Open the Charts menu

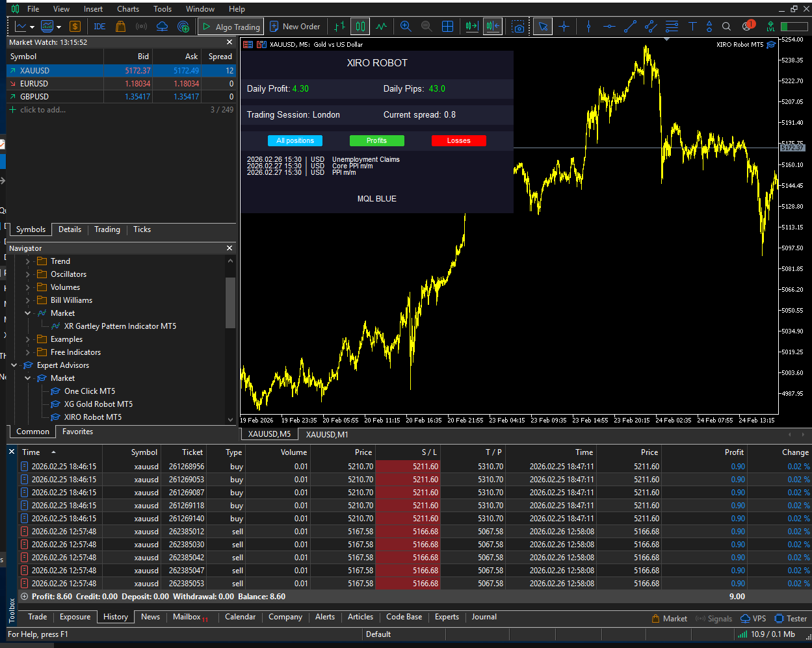(128, 8)
